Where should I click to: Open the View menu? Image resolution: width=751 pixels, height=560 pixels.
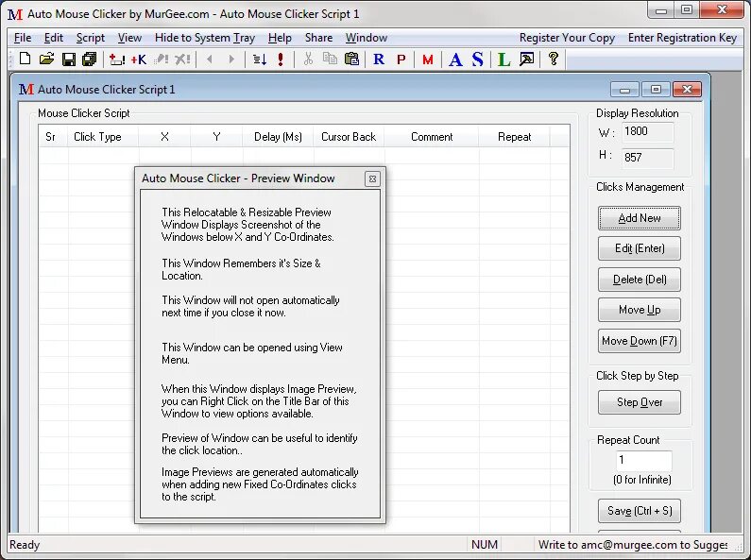[x=129, y=38]
